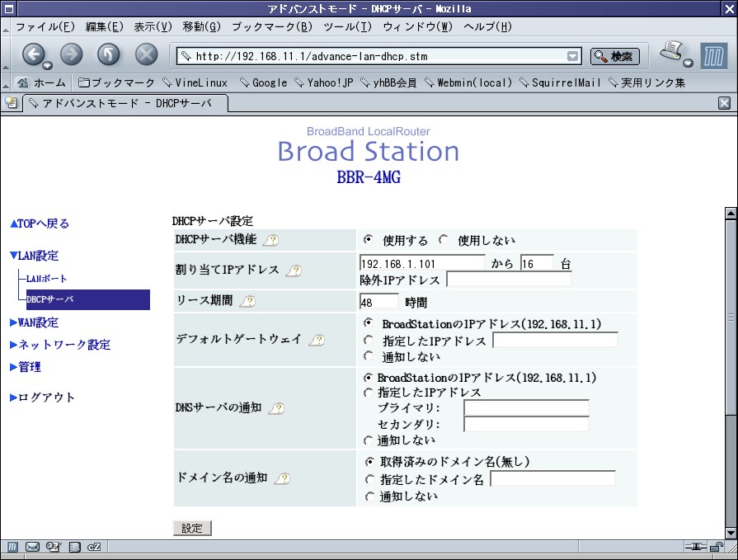Open Navigator from the status bar icon
Image resolution: width=738 pixels, height=560 pixels.
click(12, 546)
